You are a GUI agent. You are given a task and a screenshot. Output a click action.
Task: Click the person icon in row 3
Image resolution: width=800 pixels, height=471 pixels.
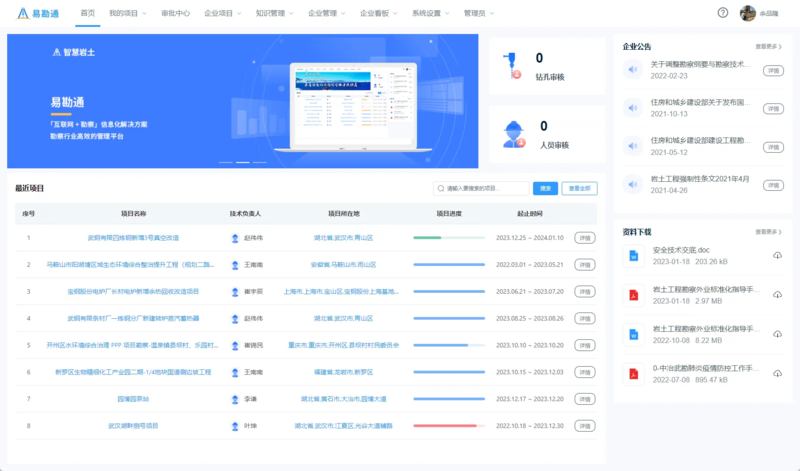click(x=235, y=292)
